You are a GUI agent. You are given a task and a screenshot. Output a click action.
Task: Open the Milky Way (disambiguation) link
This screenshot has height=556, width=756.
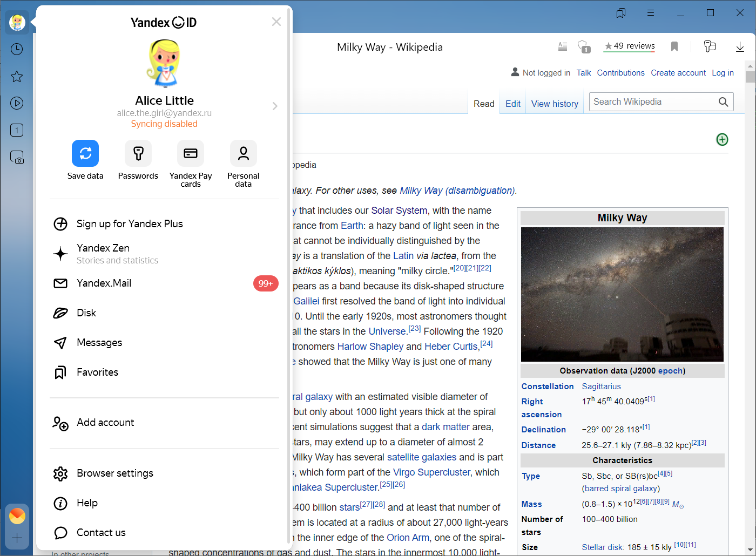click(x=457, y=191)
